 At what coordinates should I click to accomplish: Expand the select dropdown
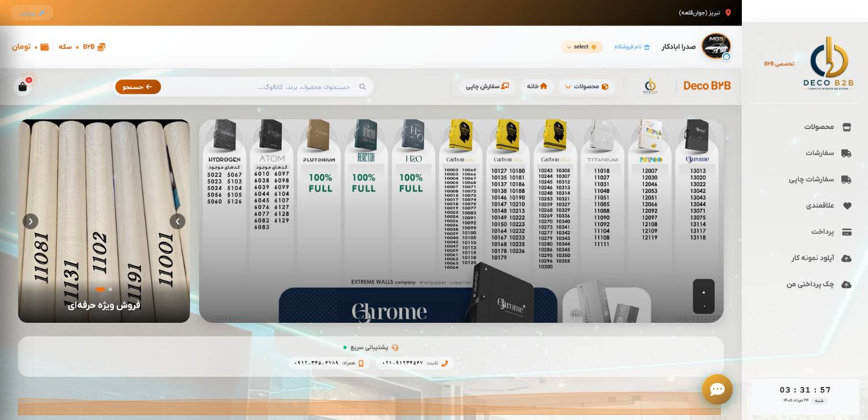point(582,47)
